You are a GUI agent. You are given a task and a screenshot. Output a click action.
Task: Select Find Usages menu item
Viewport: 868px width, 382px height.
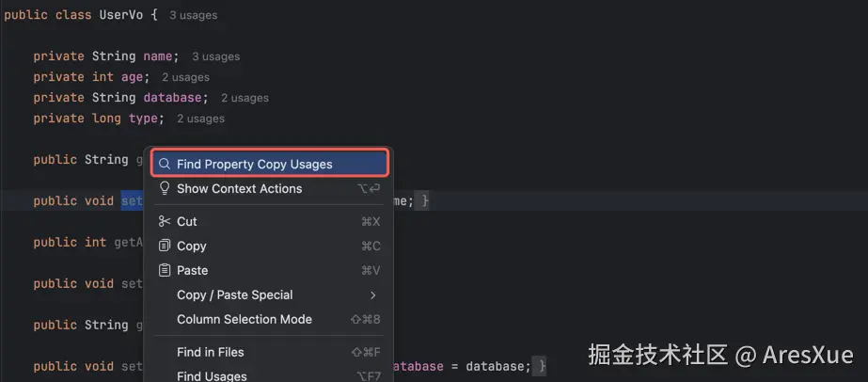tap(212, 376)
